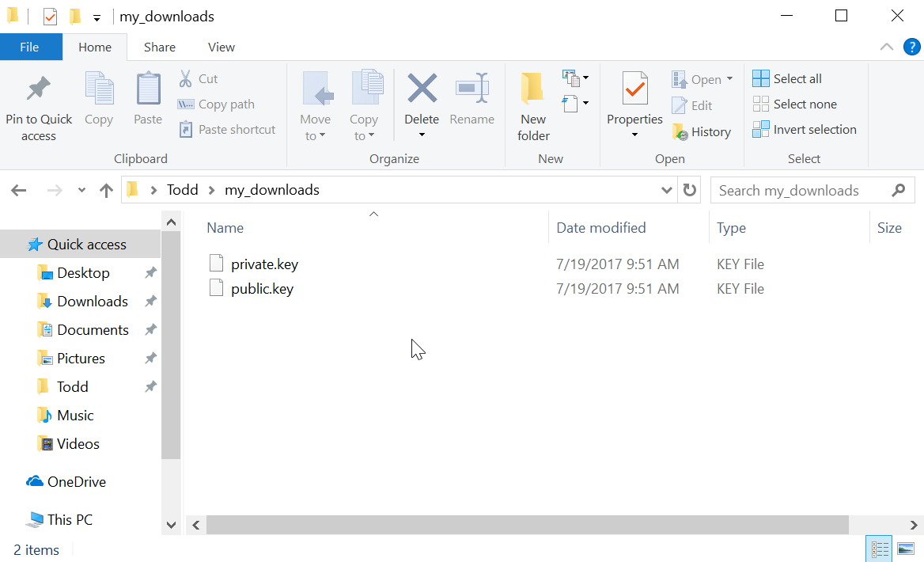Click the search magnifier icon
The height and width of the screenshot is (562, 924).
899,191
